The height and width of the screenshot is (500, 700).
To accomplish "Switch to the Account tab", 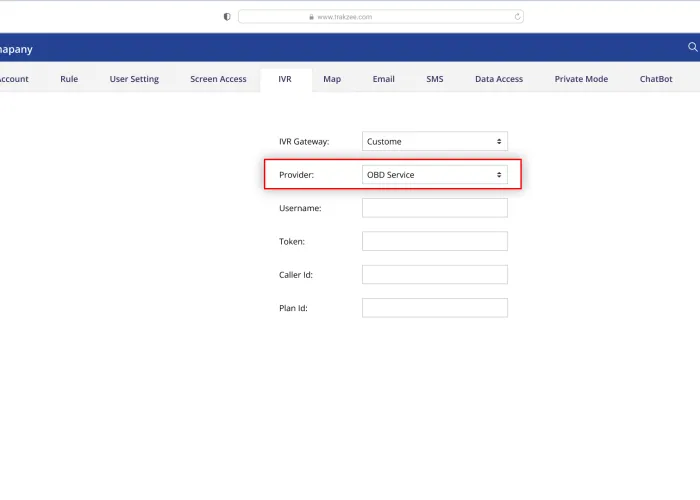I will tap(14, 79).
